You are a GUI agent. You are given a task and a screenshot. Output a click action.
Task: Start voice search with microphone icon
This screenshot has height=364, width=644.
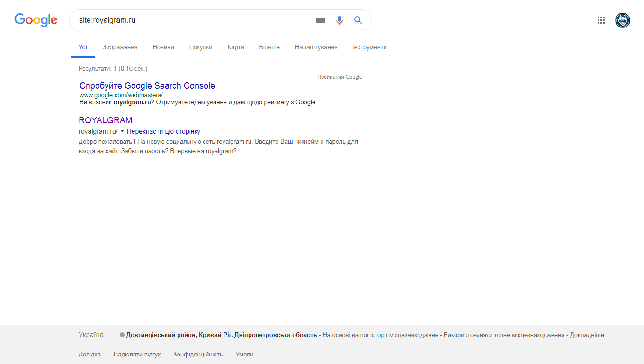(x=339, y=20)
